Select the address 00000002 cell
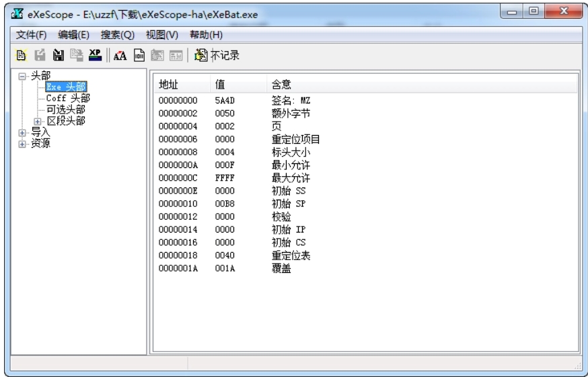 [x=178, y=113]
